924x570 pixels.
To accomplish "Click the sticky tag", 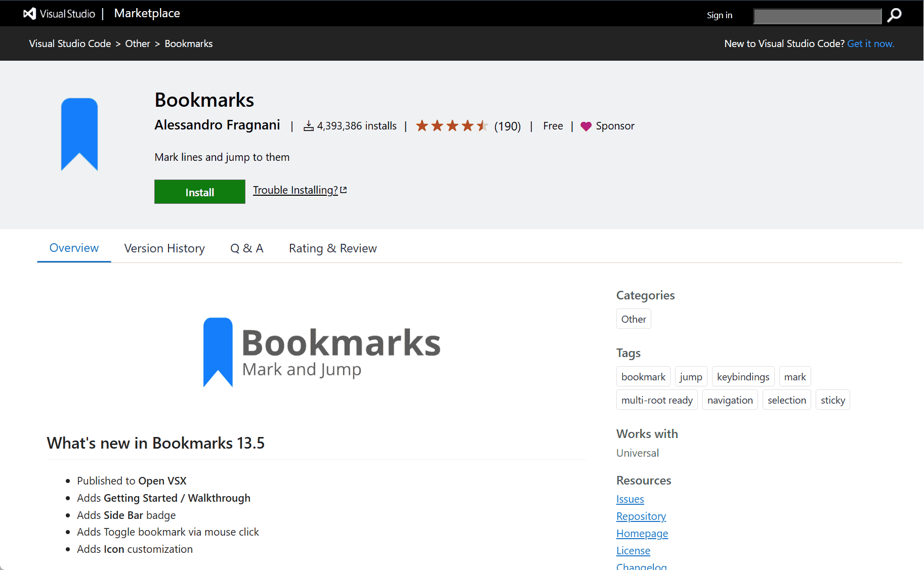I will coord(832,400).
